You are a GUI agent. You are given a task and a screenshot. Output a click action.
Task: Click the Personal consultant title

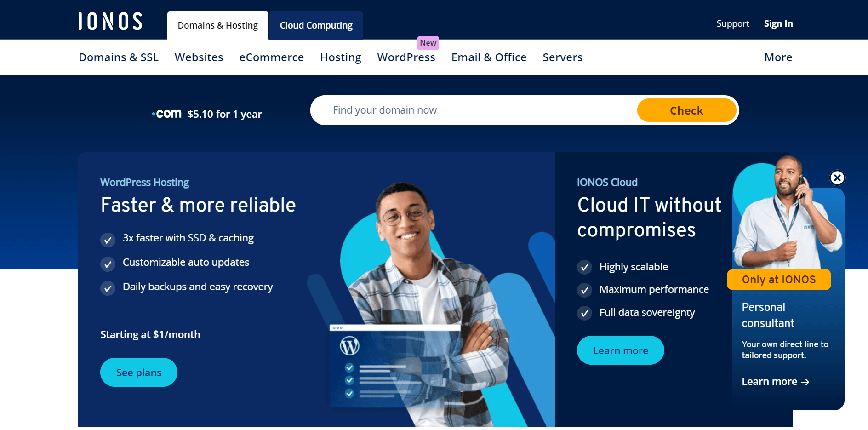(768, 315)
